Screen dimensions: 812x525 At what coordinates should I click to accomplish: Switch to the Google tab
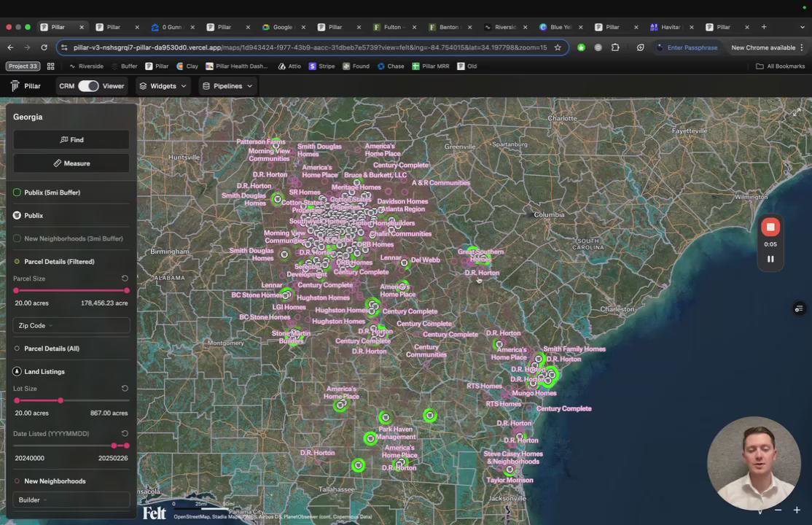pyautogui.click(x=283, y=27)
